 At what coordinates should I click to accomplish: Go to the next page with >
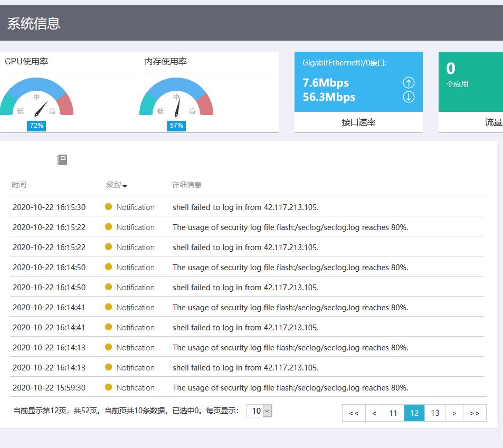coord(454,413)
